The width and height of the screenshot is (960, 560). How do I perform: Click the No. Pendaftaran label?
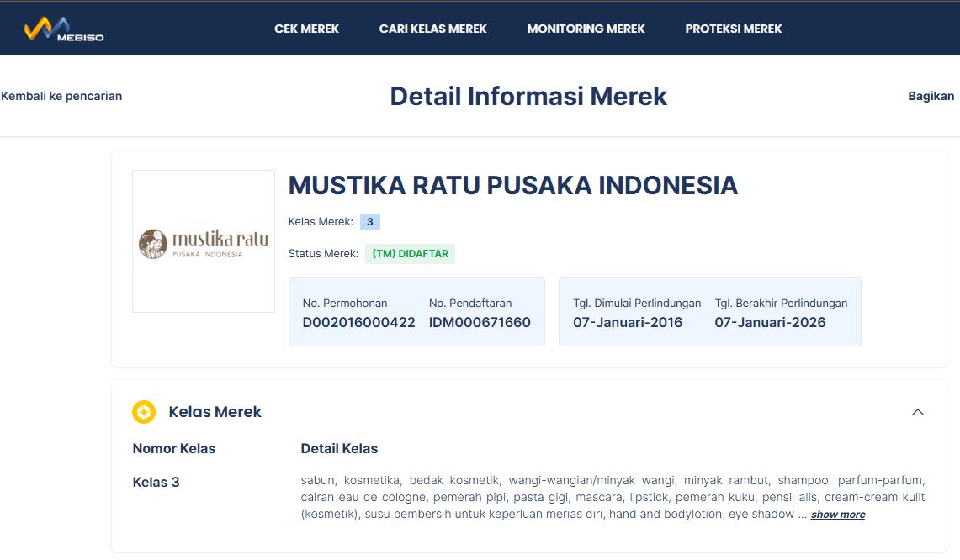pos(470,303)
